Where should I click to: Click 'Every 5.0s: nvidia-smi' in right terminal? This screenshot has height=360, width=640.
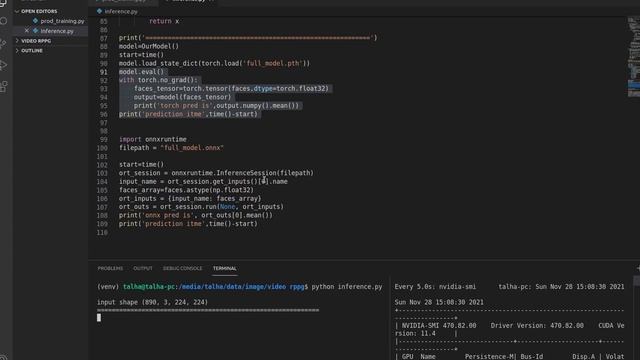coord(435,287)
